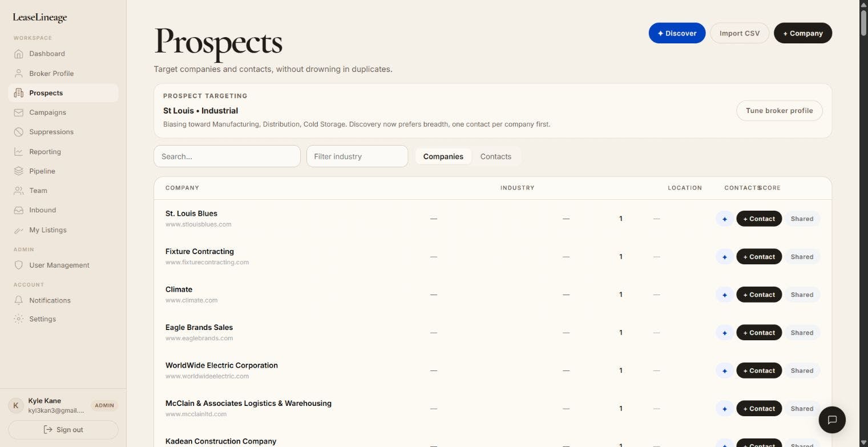The height and width of the screenshot is (447, 868).
Task: Click the Notifications bell icon
Action: 19,300
